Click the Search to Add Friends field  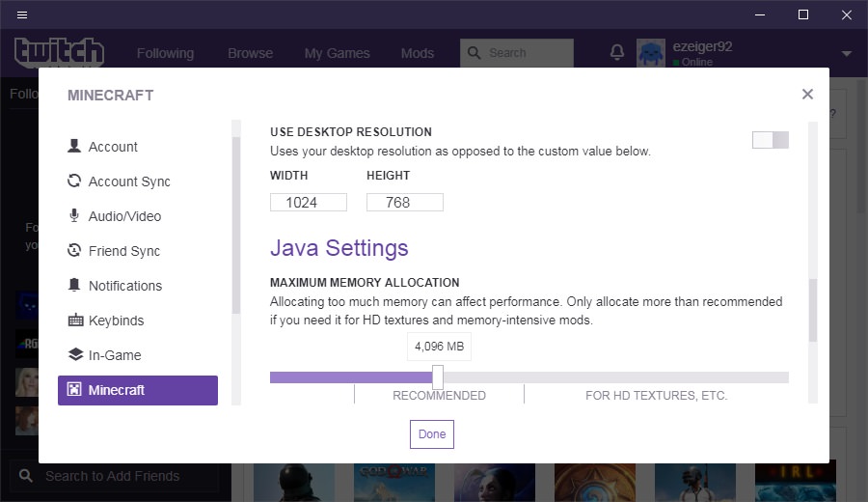115,476
